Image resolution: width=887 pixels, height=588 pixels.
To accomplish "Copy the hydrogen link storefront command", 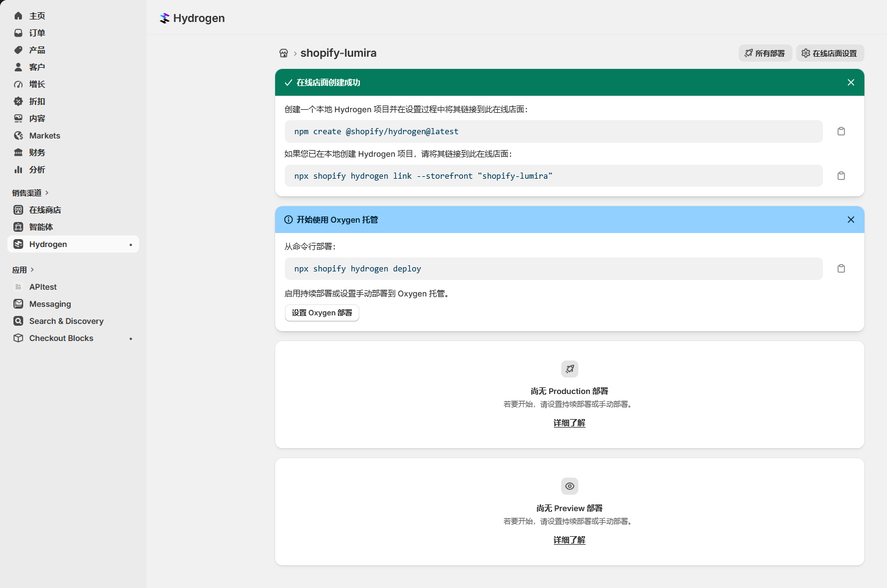I will pos(841,176).
